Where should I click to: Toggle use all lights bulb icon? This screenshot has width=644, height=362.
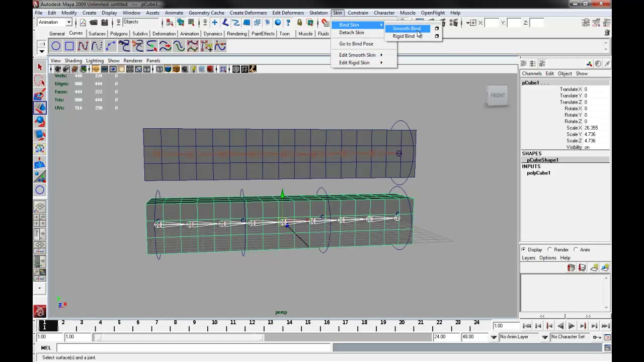coord(193,69)
